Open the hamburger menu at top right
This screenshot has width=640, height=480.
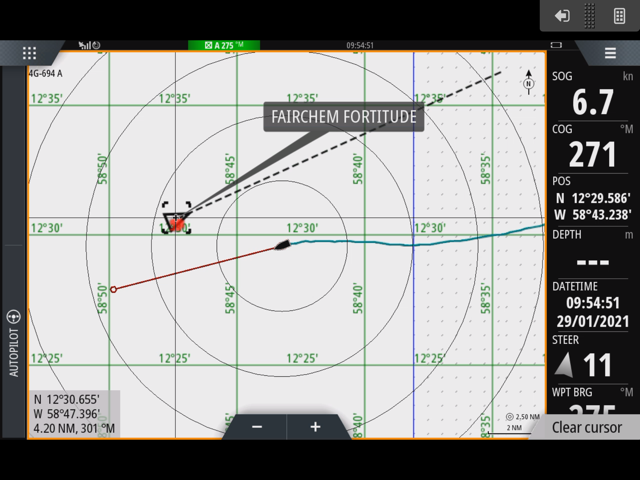click(610, 53)
